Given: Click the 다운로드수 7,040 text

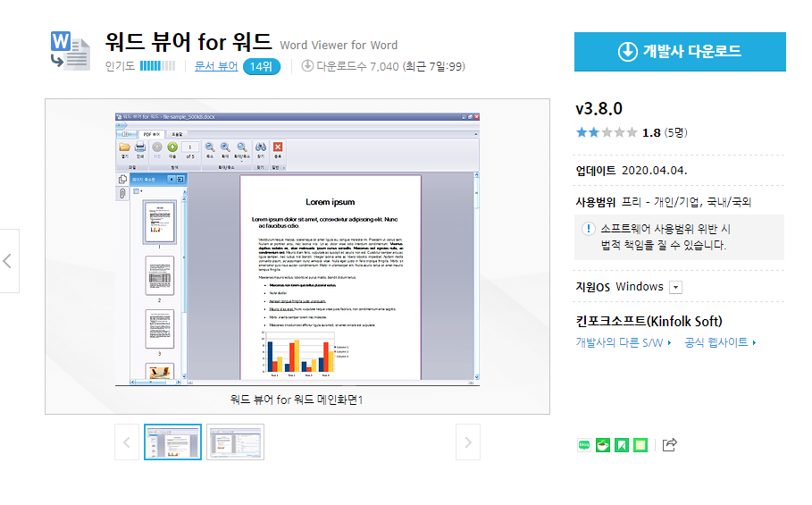Looking at the screenshot, I should 357,66.
